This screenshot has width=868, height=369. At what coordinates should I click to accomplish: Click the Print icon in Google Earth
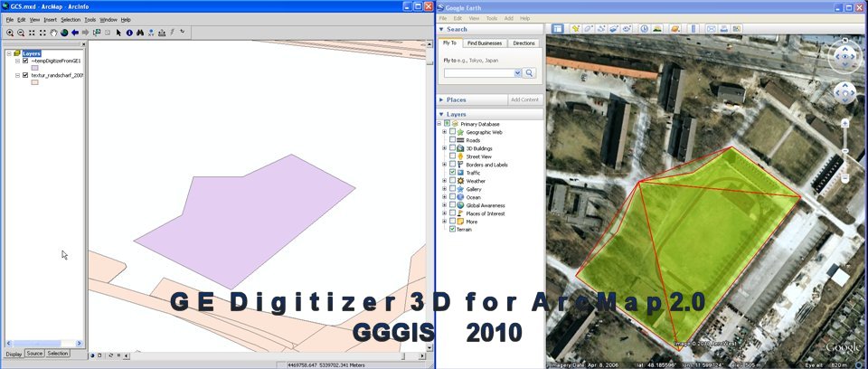tap(723, 28)
